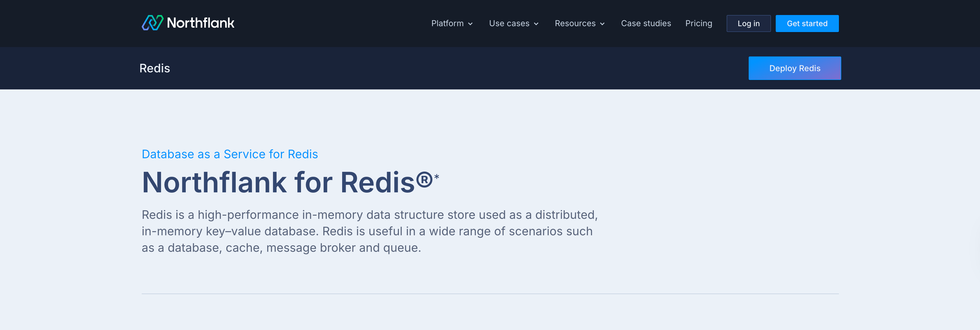Click the "Northflank for Redis®" heading
This screenshot has height=330, width=980.
[x=289, y=183]
